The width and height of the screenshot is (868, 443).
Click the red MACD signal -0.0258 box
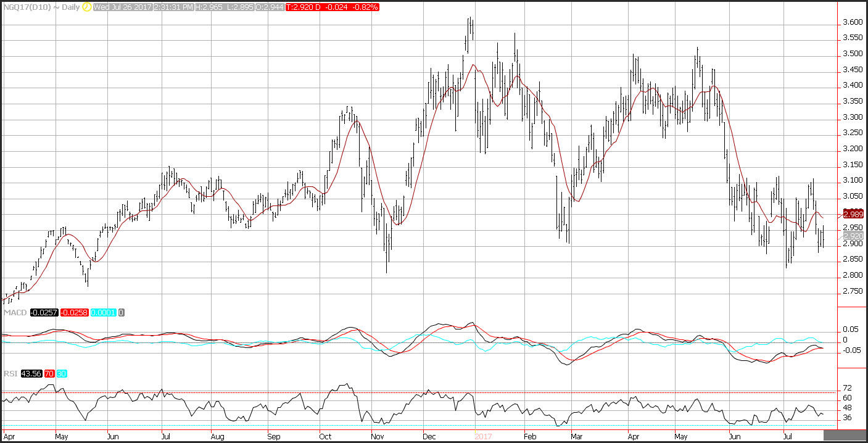click(73, 313)
